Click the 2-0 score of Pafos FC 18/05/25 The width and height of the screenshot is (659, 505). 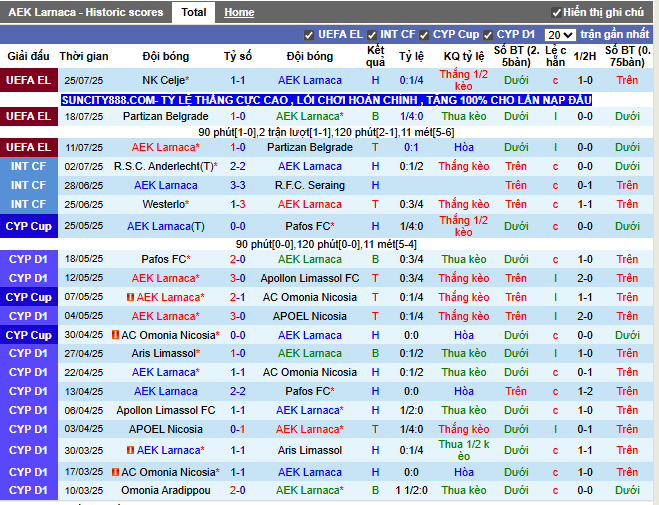tap(237, 259)
